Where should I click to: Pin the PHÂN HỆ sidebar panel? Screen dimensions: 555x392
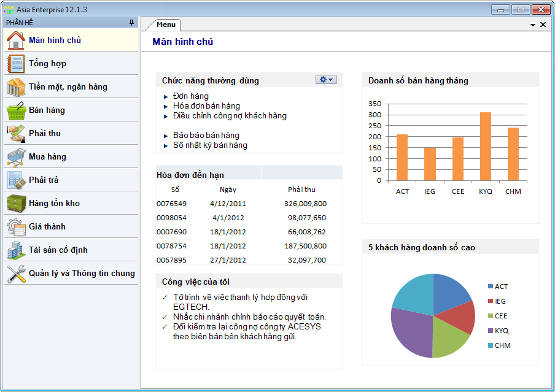[x=131, y=23]
